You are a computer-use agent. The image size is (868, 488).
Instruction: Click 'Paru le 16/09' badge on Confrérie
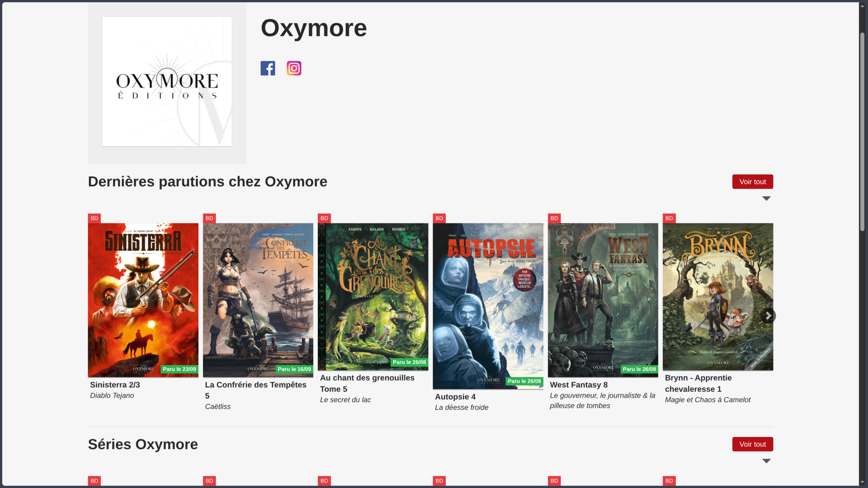pos(294,369)
